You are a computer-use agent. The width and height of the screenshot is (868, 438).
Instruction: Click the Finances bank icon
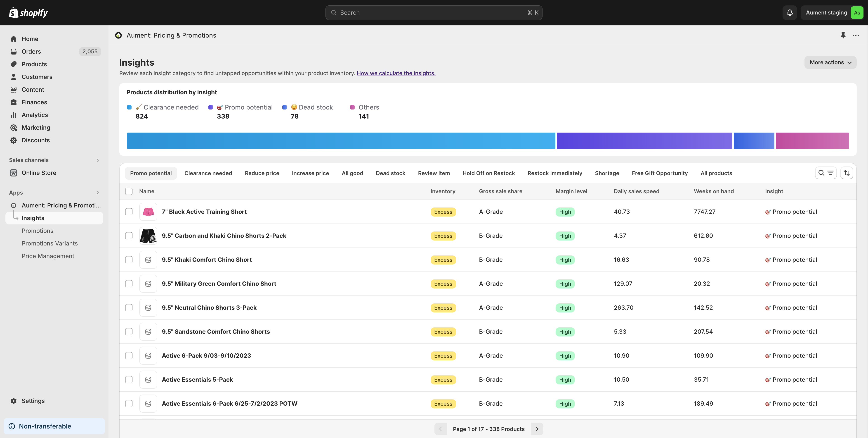[x=14, y=102]
